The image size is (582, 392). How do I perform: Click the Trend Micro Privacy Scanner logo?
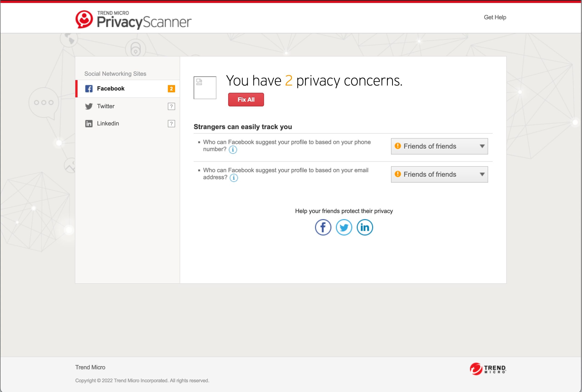(x=133, y=20)
